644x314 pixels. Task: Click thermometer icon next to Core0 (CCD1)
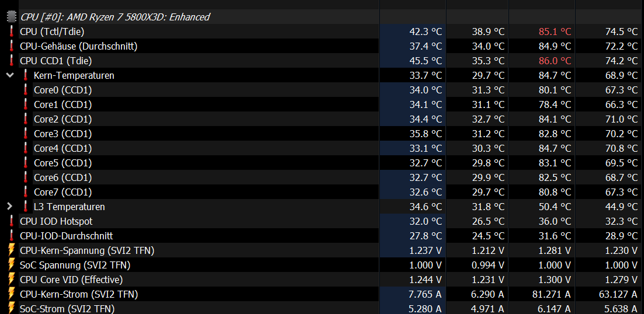coord(26,90)
